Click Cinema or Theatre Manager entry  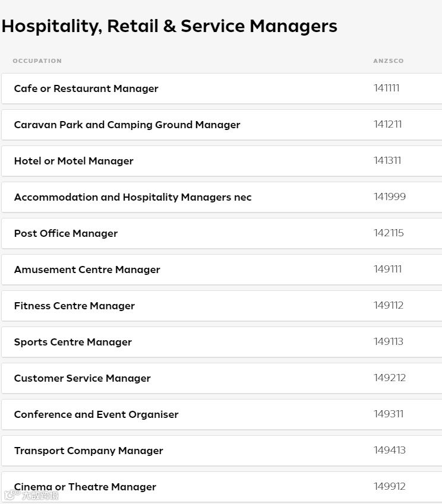point(85,487)
